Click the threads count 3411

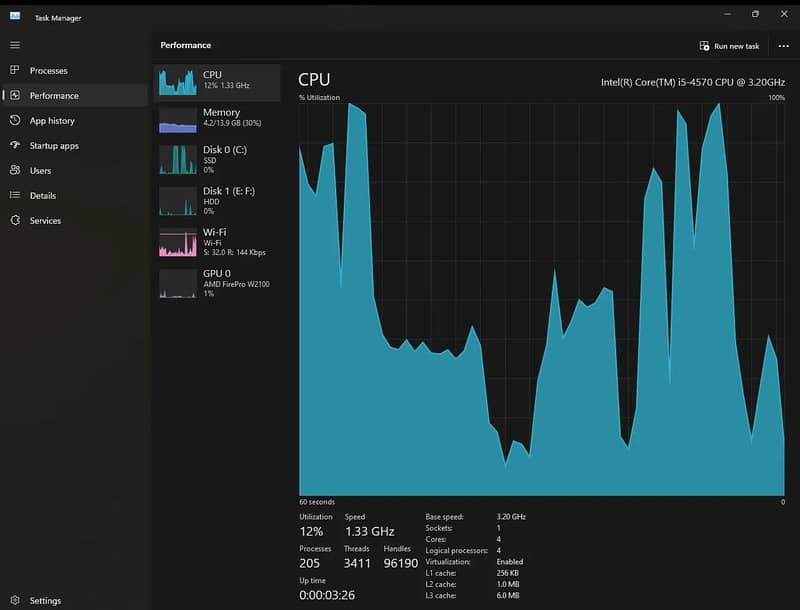(357, 564)
